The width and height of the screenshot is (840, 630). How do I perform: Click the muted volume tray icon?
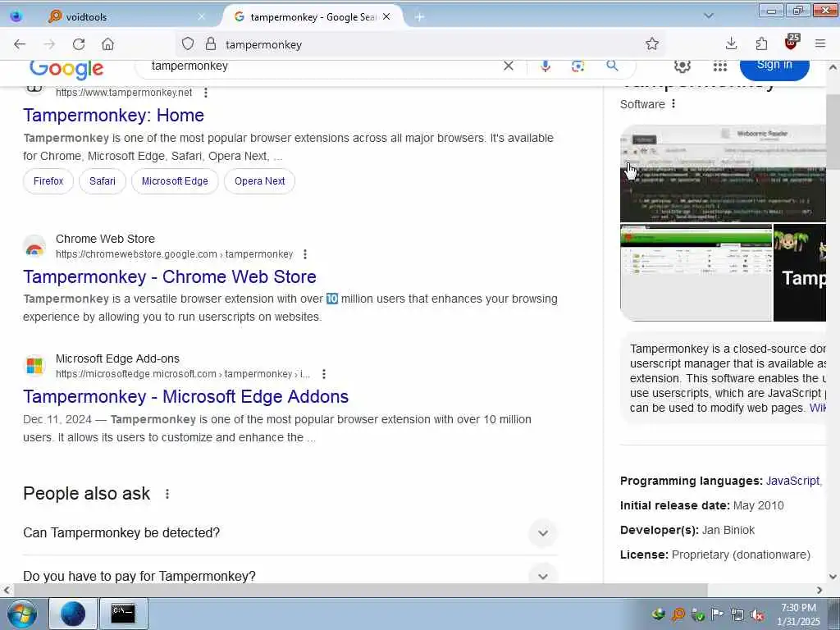[757, 614]
